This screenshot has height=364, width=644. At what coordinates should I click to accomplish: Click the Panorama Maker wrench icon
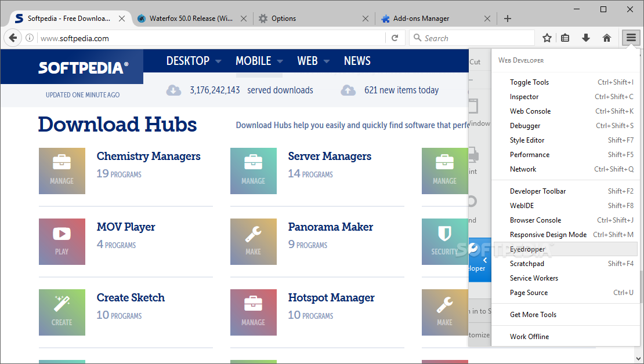[x=254, y=242]
